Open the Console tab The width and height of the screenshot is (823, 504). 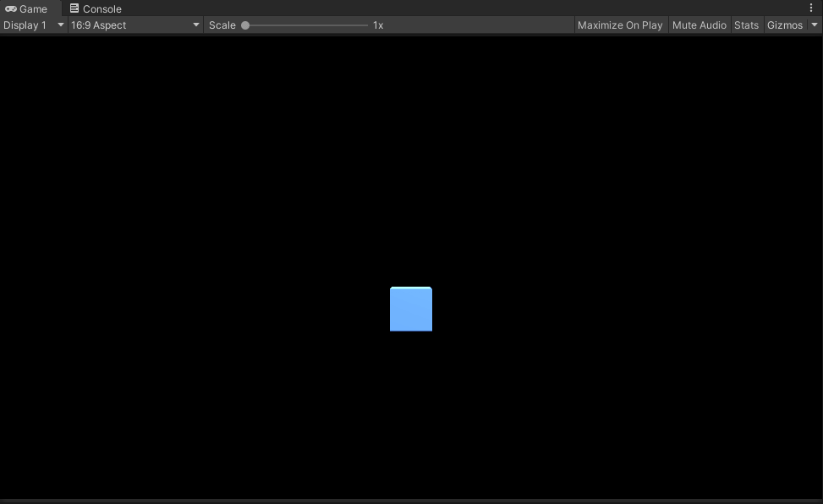[96, 8]
